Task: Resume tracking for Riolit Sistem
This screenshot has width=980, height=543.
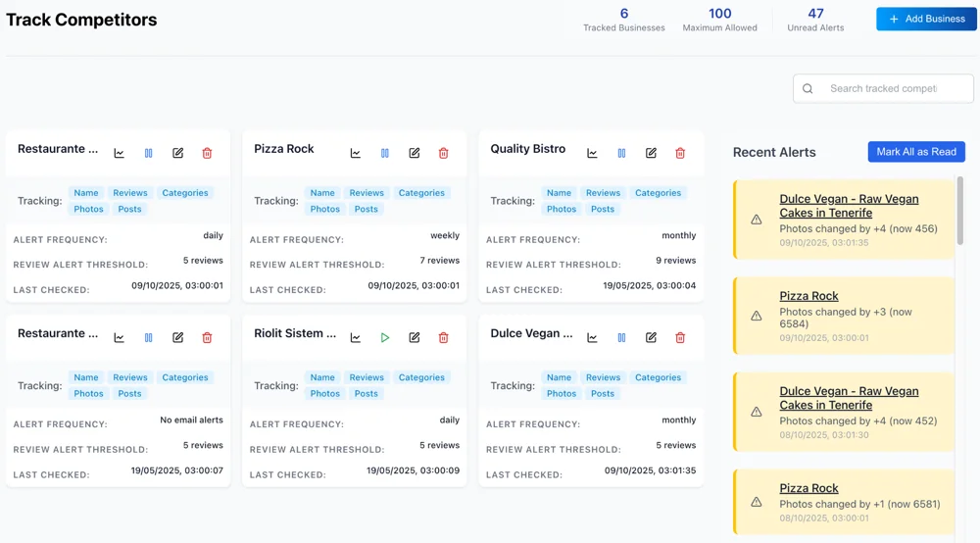Action: 385,337
